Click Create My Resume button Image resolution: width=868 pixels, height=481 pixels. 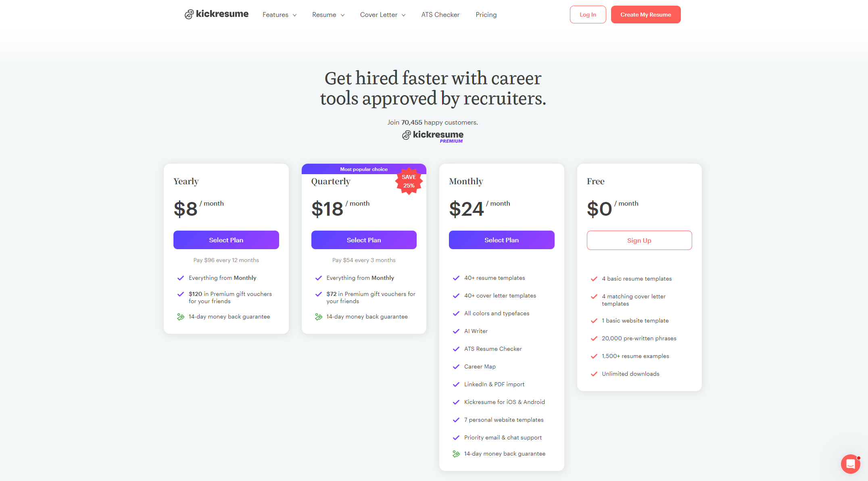645,14
